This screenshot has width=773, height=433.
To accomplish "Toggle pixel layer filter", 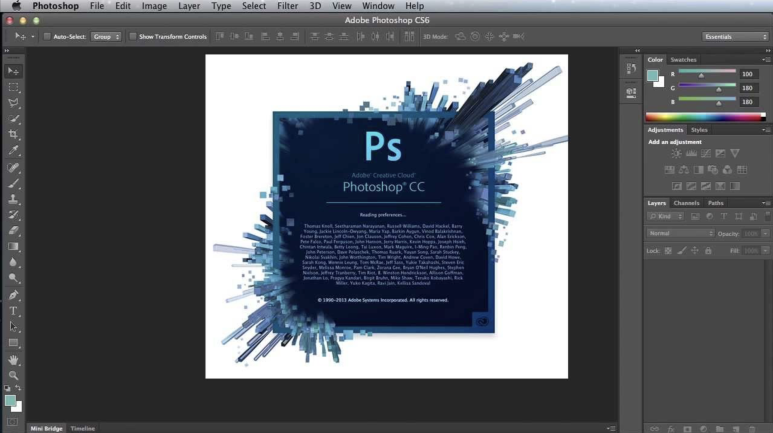I will tap(695, 216).
